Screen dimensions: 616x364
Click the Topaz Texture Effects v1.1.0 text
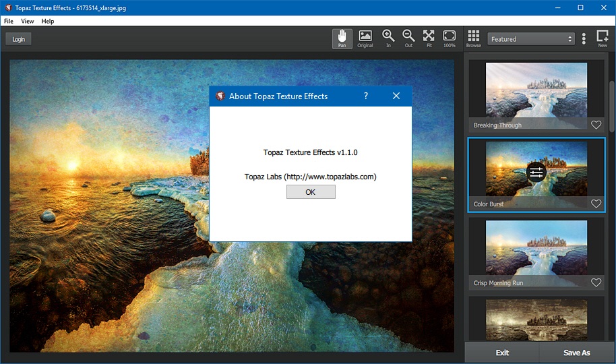click(x=310, y=152)
